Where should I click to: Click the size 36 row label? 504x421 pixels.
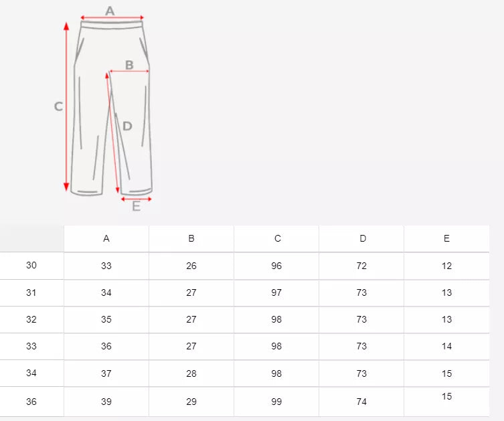point(31,401)
